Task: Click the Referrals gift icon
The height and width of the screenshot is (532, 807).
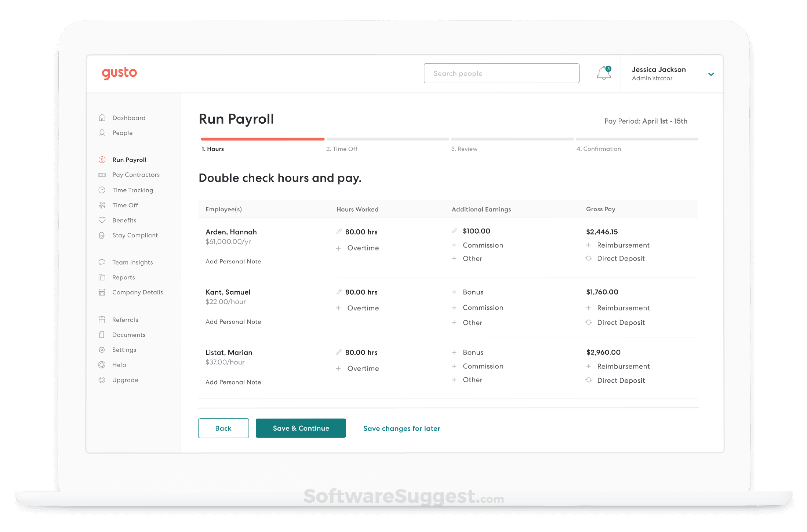Action: pyautogui.click(x=102, y=320)
